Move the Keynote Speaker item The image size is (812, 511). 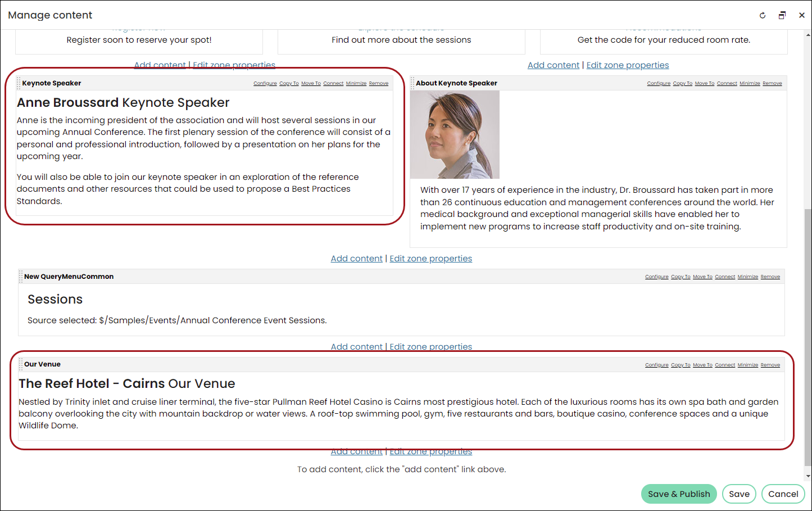(311, 83)
